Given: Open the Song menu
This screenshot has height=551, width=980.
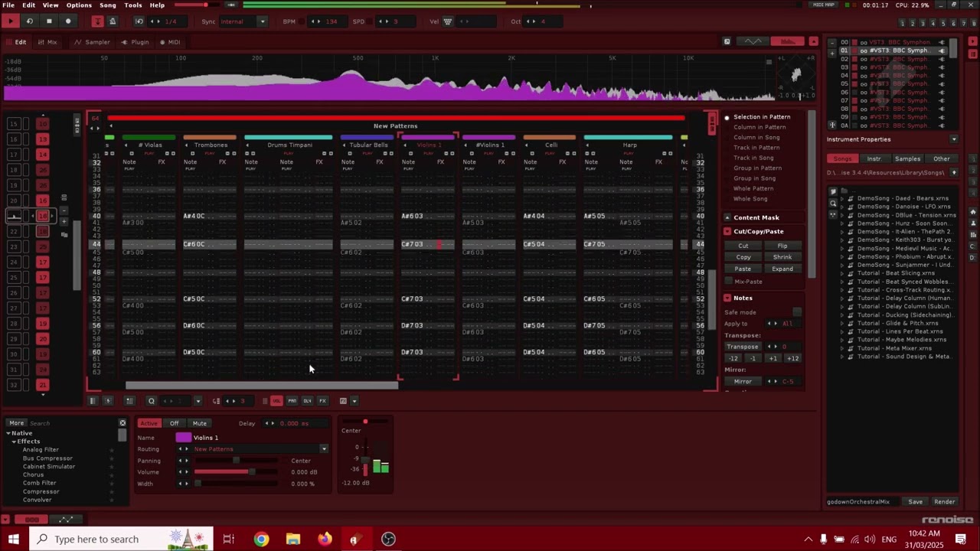Looking at the screenshot, I should 108,5.
